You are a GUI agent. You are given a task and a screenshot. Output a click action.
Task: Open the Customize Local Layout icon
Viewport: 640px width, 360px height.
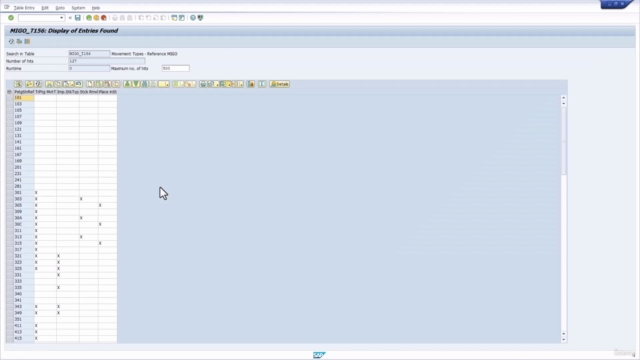[200, 18]
